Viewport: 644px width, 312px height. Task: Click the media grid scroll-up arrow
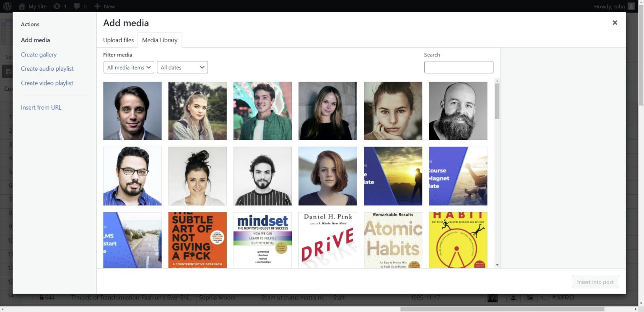tap(497, 80)
